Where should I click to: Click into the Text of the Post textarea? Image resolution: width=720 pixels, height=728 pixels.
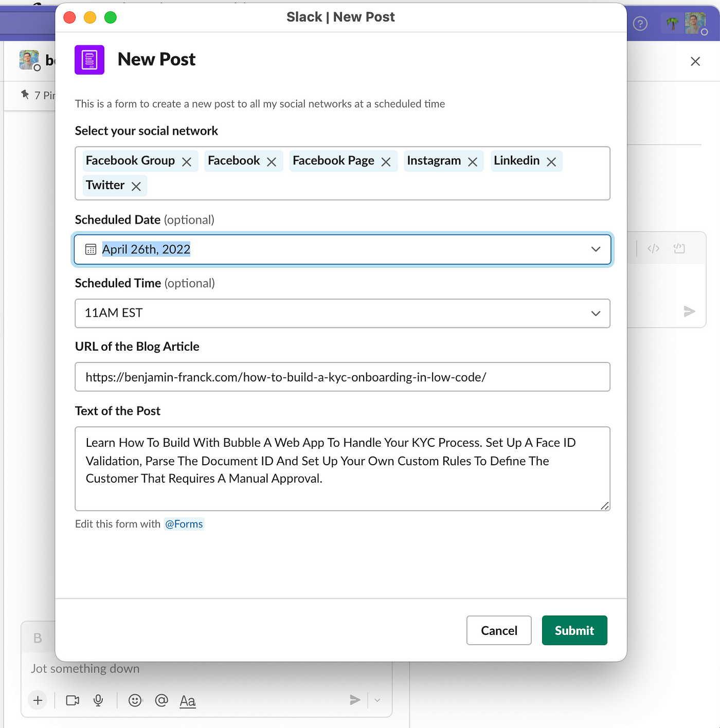pyautogui.click(x=343, y=468)
